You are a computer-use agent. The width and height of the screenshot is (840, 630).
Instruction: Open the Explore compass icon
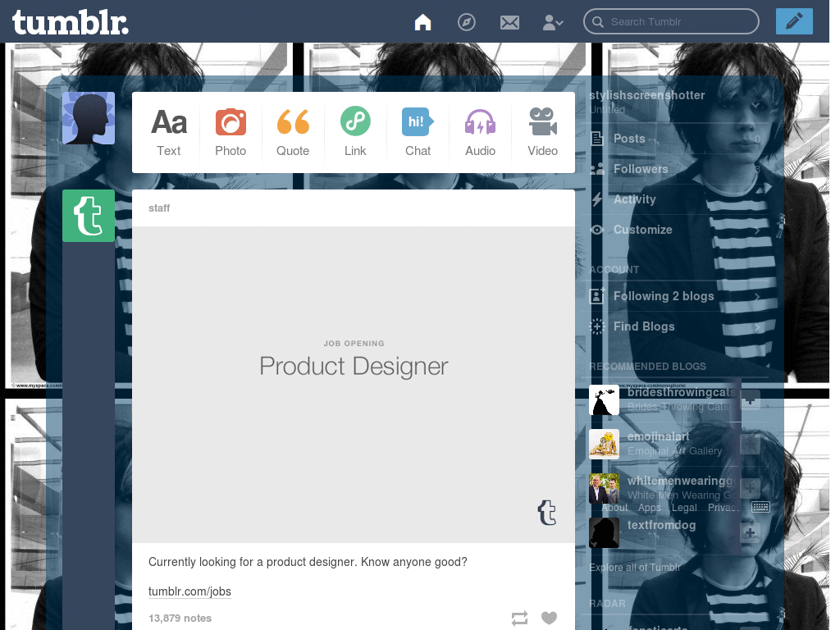pyautogui.click(x=466, y=22)
